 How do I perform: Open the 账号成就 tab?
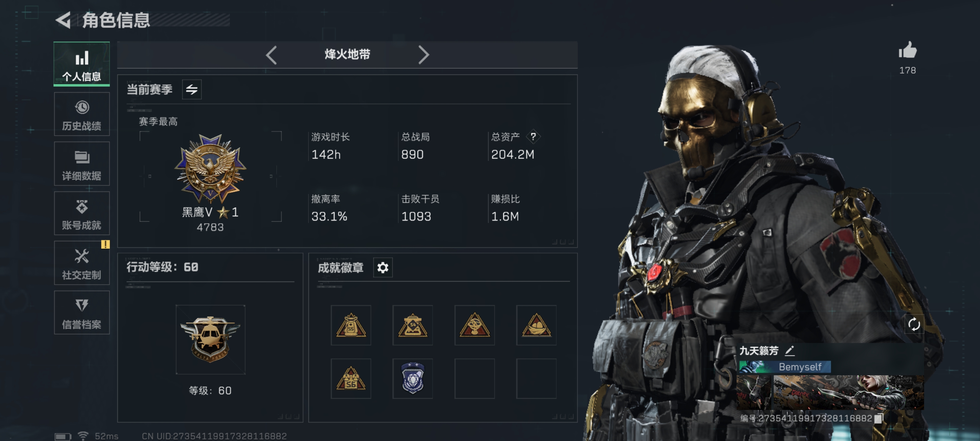point(82,213)
